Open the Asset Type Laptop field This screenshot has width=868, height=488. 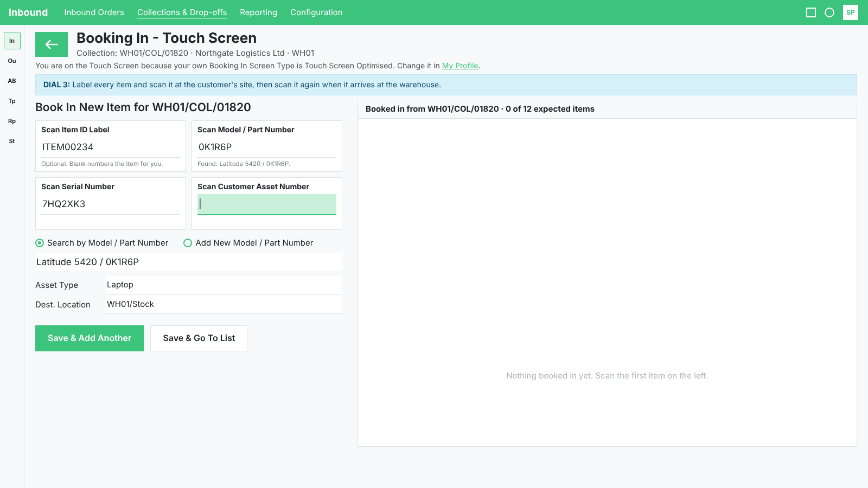click(x=224, y=285)
